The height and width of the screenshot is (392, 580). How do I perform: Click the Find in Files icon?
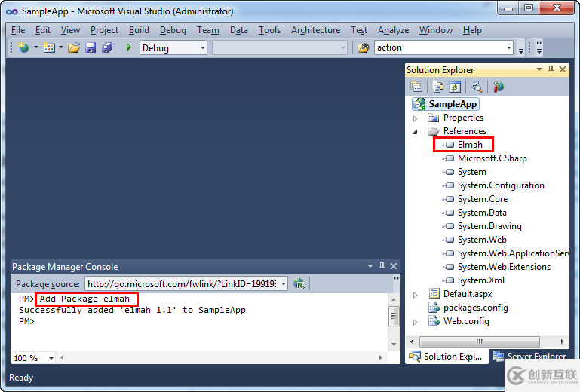(364, 47)
